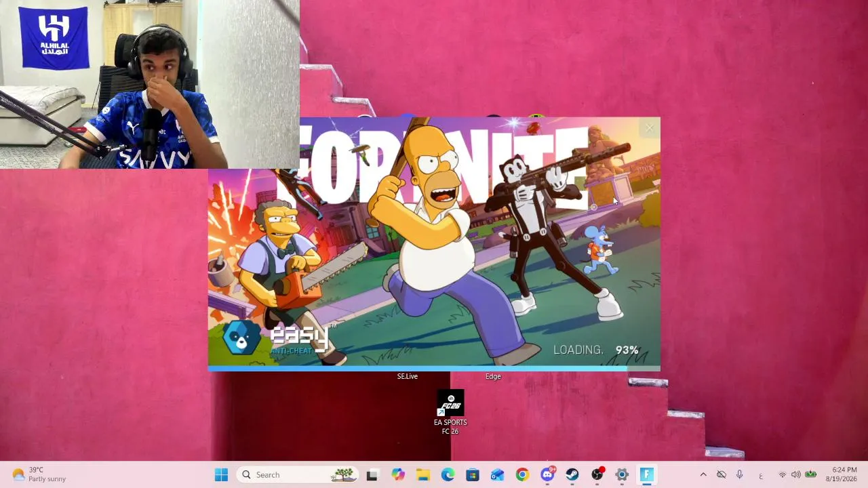Click the 93% loading percentage

click(627, 350)
